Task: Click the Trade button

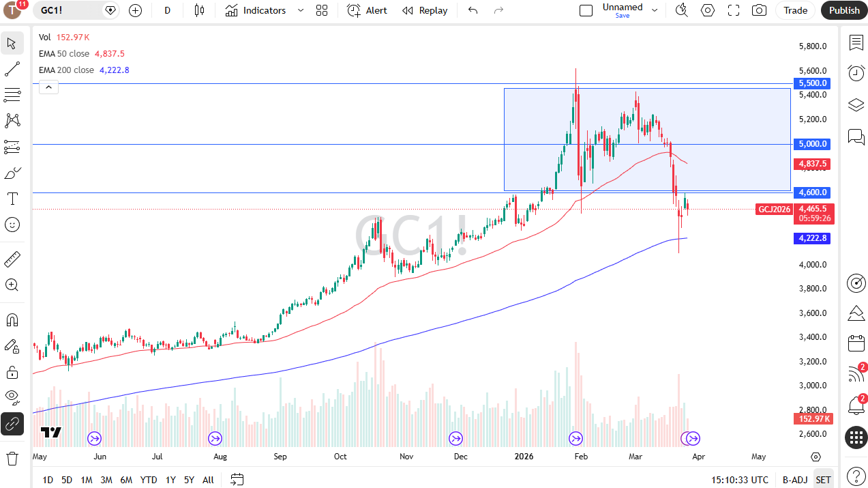Action: 795,10
